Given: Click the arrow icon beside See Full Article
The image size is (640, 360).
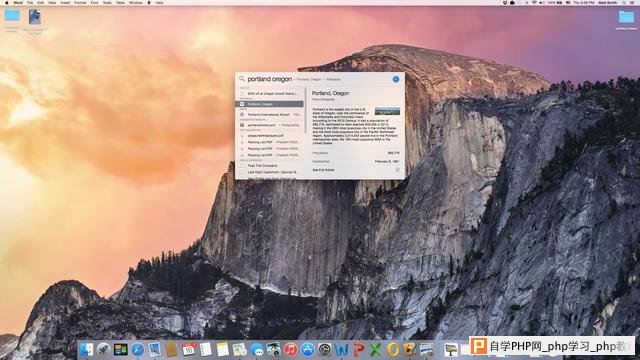Looking at the screenshot, I should click(x=397, y=169).
